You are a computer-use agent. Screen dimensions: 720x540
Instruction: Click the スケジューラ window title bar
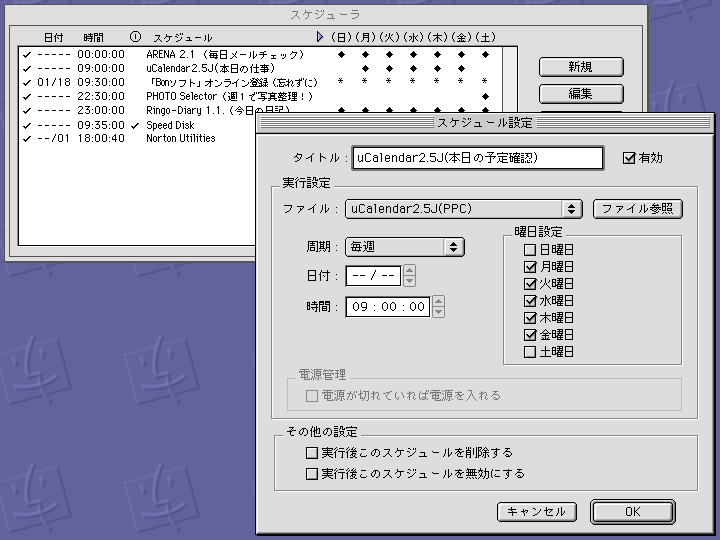point(326,15)
